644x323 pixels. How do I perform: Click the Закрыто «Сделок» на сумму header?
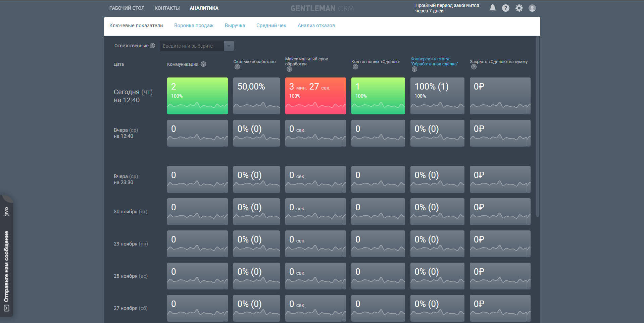pos(499,61)
